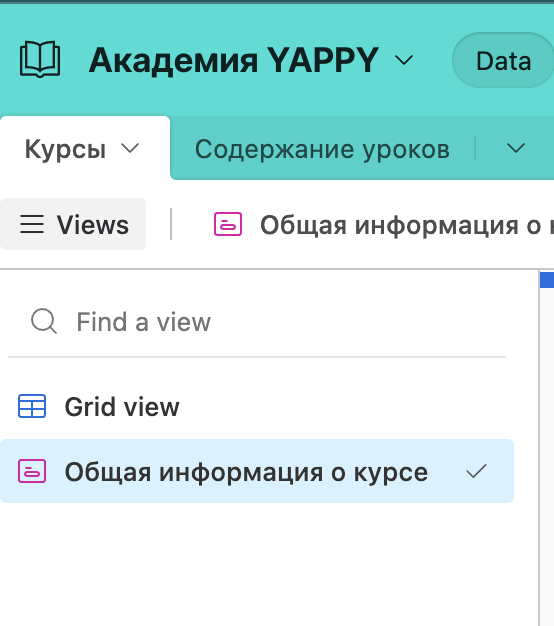Toggle the Views sidebar button
Viewport: 554px width, 626px height.
coord(73,224)
